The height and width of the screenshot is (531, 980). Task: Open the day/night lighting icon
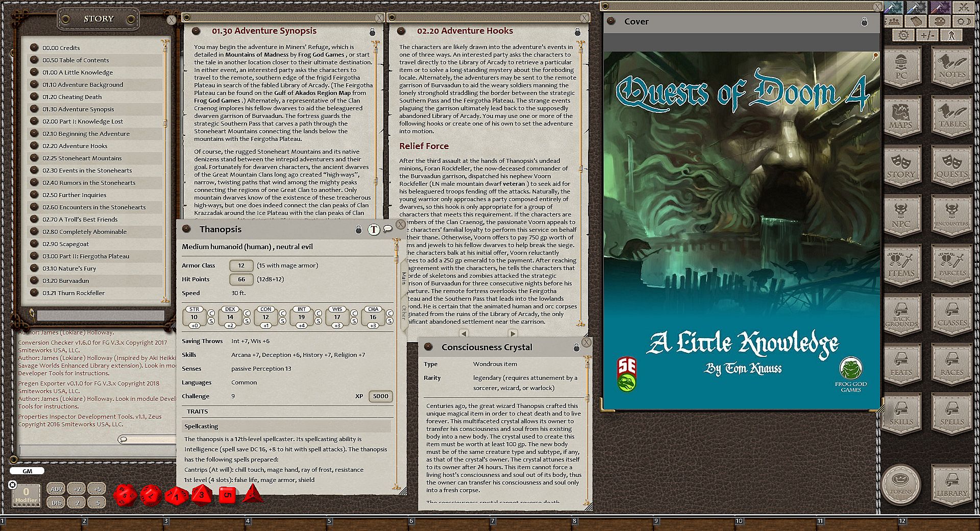pos(964,21)
